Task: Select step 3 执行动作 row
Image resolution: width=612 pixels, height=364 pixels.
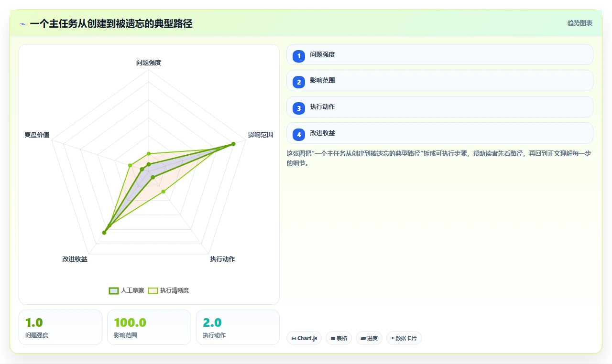Action: pyautogui.click(x=440, y=107)
